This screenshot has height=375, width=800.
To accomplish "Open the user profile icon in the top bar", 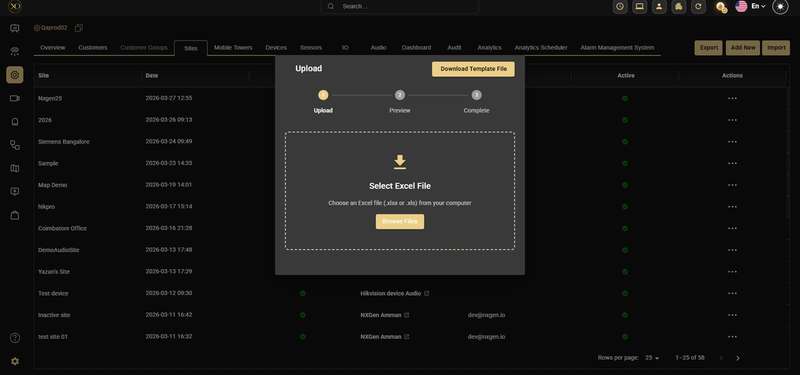I will (x=659, y=7).
